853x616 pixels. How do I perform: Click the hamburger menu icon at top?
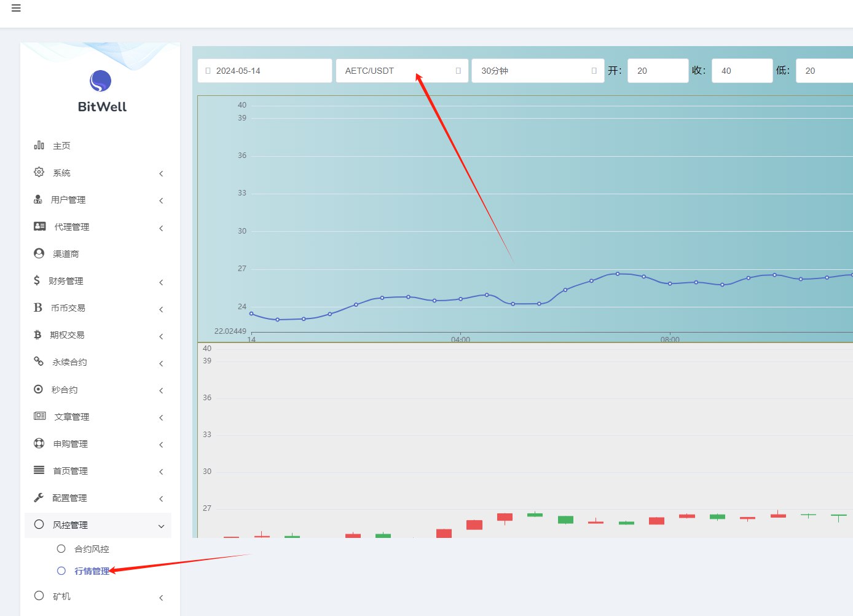pos(16,8)
